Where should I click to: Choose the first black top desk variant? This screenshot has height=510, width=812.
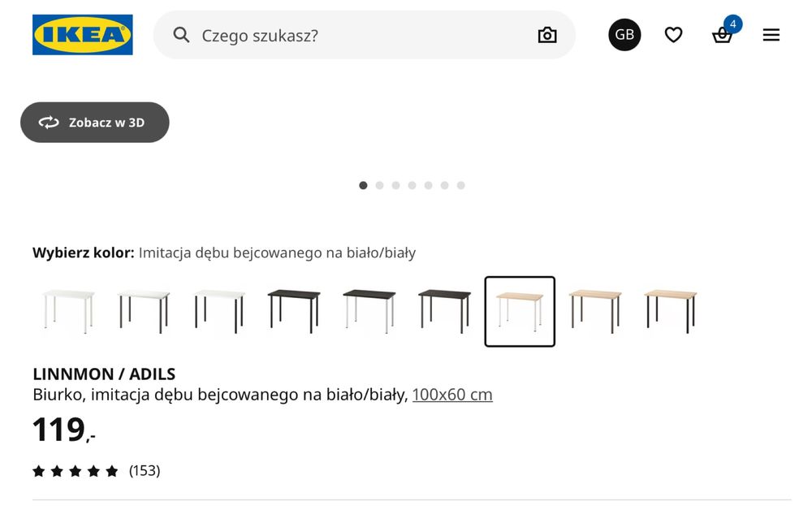tap(293, 311)
